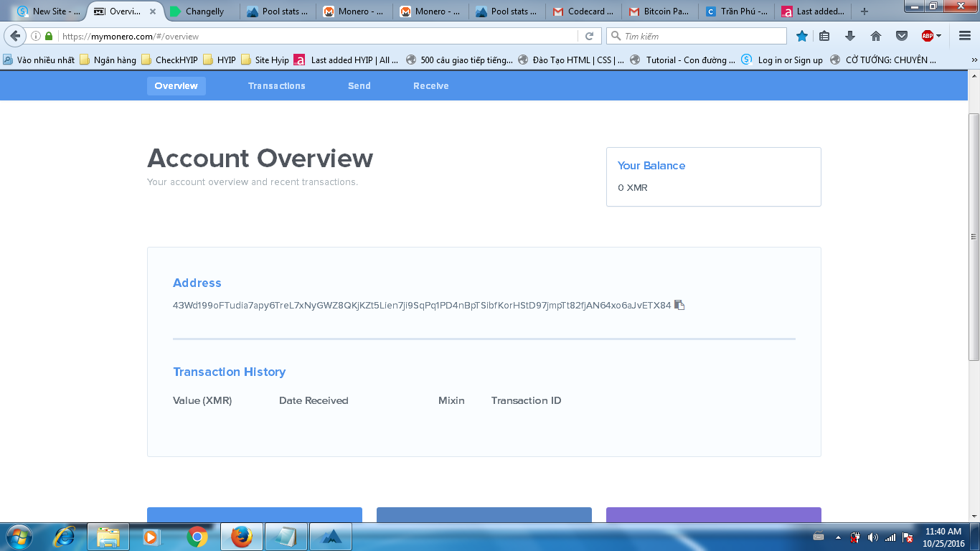Screen dimensions: 980x551
Task: Expand the Adblock Plus dropdown
Action: [938, 36]
